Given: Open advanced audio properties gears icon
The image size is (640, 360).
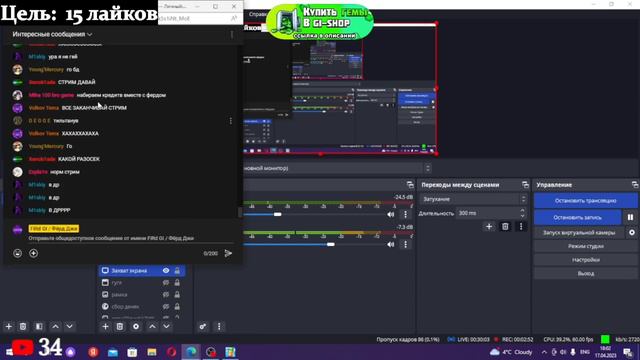Looking at the screenshot, I should pos(203,327).
